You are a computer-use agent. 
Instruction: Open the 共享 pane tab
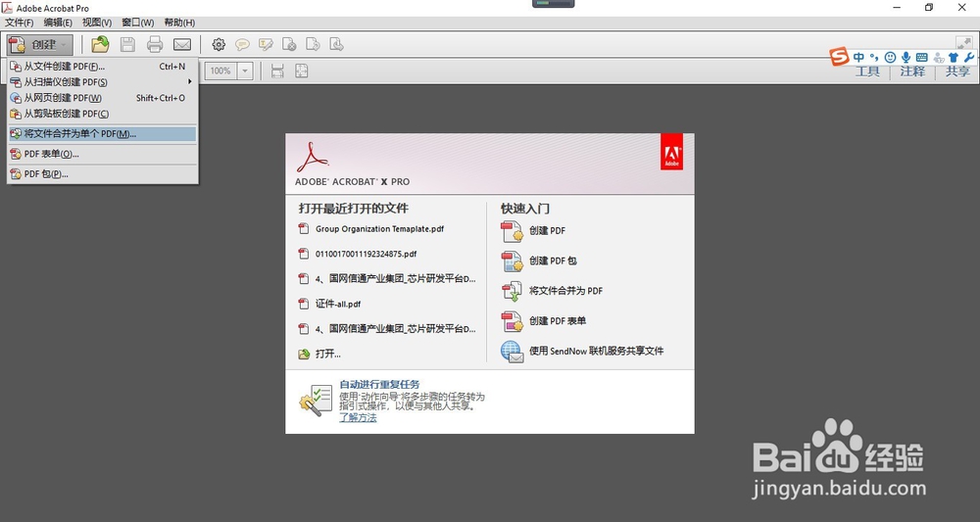(957, 71)
